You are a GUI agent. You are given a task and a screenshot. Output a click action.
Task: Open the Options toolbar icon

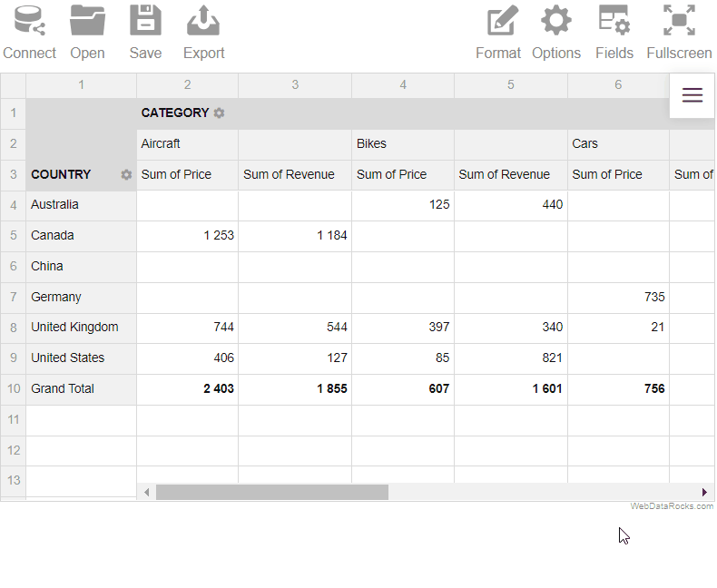pos(556,22)
